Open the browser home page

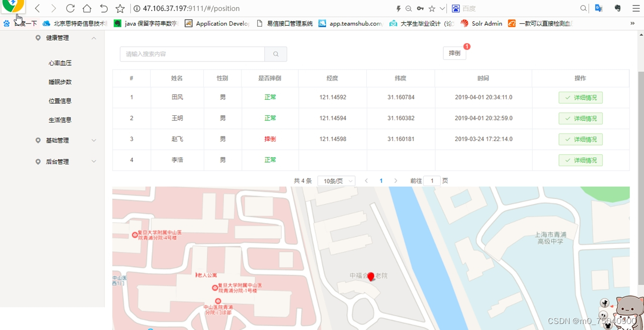(x=87, y=9)
